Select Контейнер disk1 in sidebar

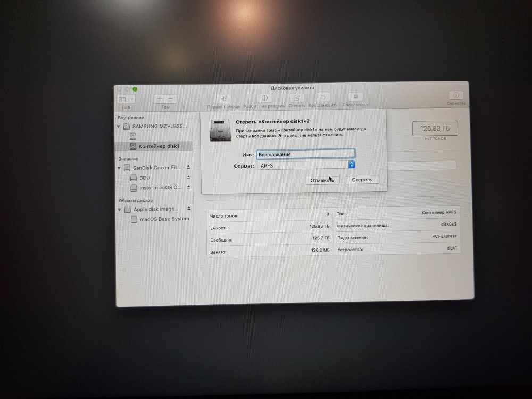[x=159, y=146]
